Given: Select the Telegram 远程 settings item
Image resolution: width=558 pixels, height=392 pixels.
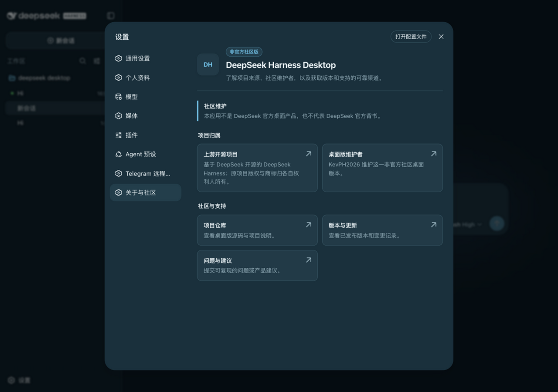Looking at the screenshot, I should (x=145, y=173).
